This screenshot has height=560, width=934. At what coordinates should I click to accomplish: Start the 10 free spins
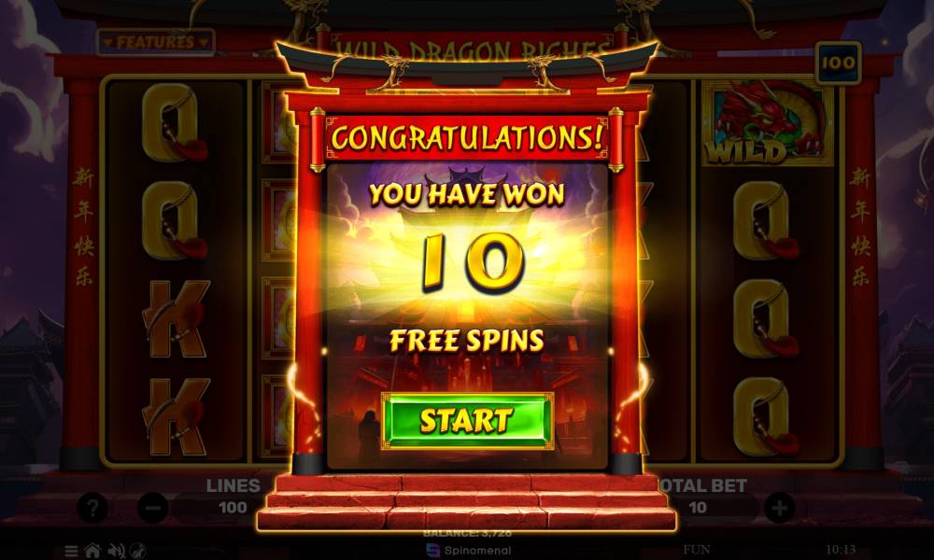[x=468, y=421]
